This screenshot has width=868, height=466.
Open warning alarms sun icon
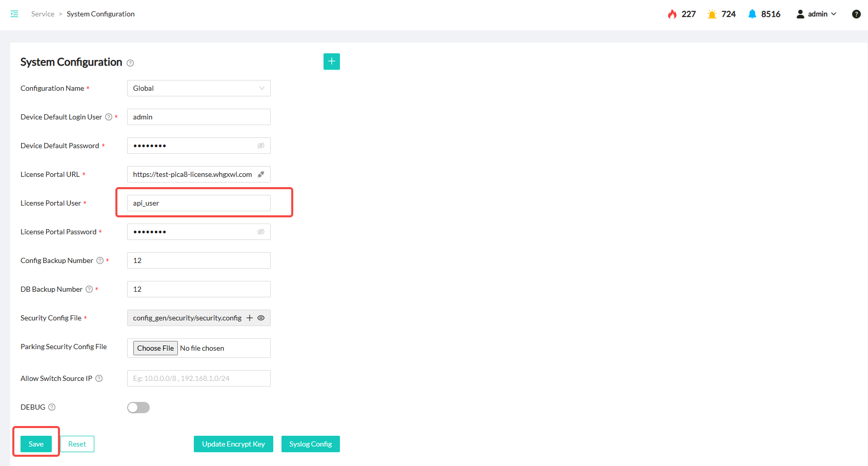(x=712, y=14)
